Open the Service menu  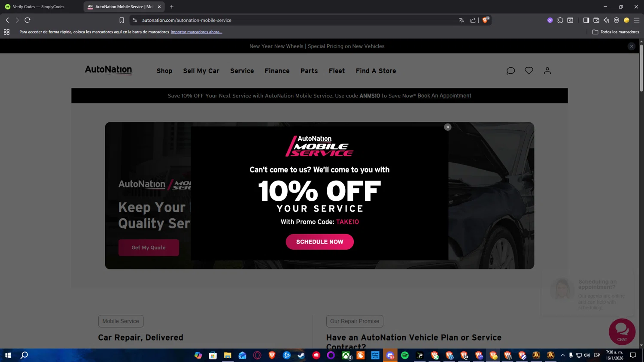[x=242, y=71]
